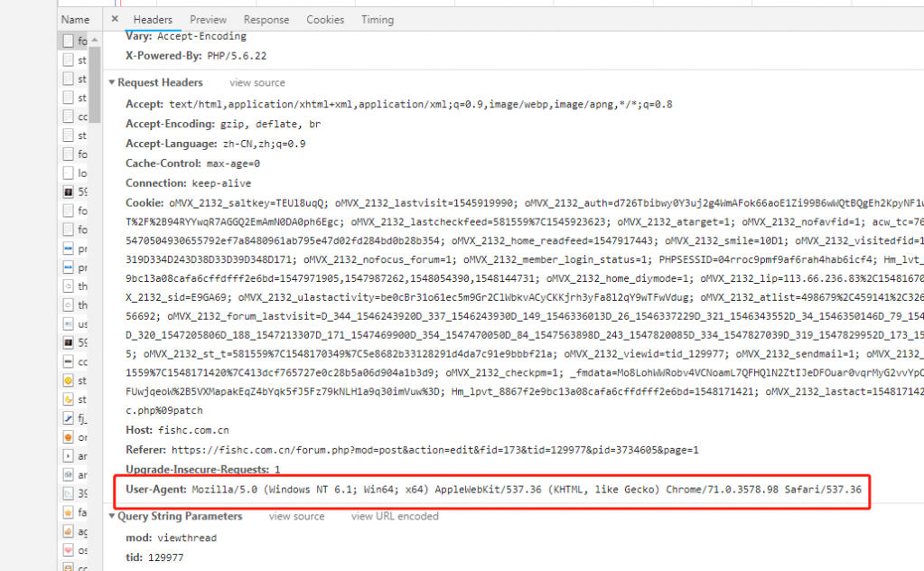924x571 pixels.
Task: Click the '39' image request entry
Action: pos(76,493)
